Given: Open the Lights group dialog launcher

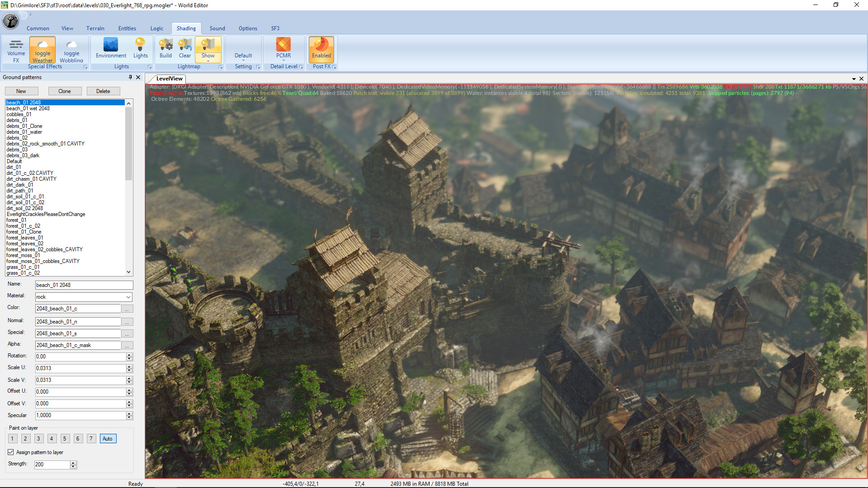Looking at the screenshot, I should 150,66.
